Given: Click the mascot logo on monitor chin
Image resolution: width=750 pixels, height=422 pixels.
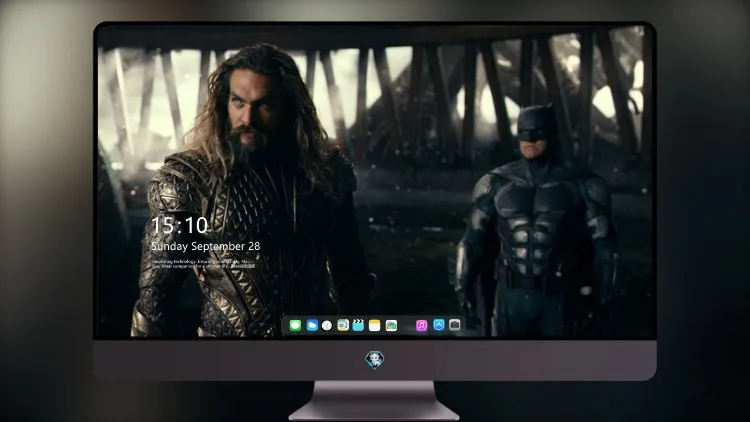Looking at the screenshot, I should coord(375,360).
